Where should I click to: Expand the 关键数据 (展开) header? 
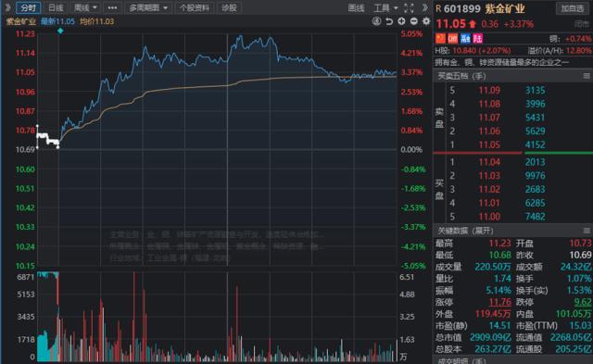coord(465,231)
